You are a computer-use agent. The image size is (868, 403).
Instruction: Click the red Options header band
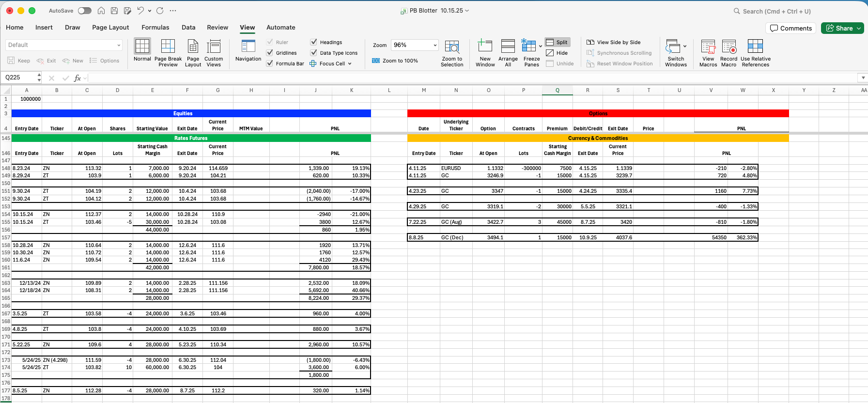click(598, 113)
